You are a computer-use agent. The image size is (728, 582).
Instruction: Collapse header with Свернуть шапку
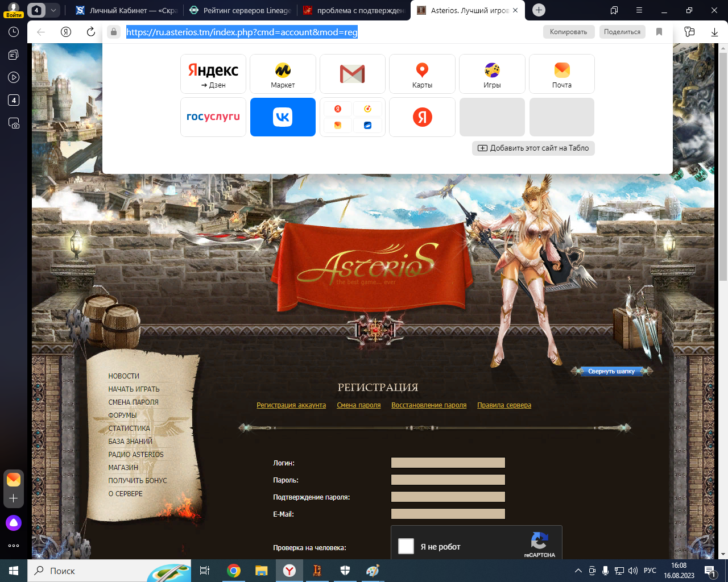[x=611, y=371]
